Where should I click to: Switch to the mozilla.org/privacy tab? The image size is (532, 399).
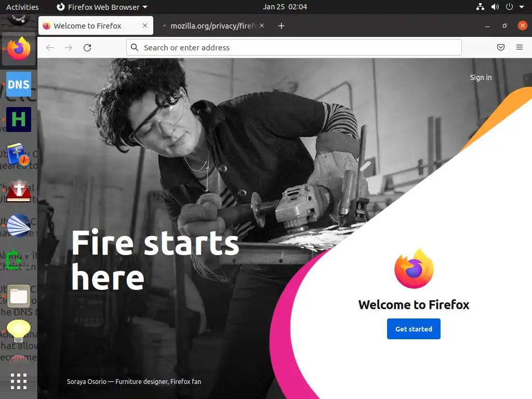pyautogui.click(x=214, y=26)
